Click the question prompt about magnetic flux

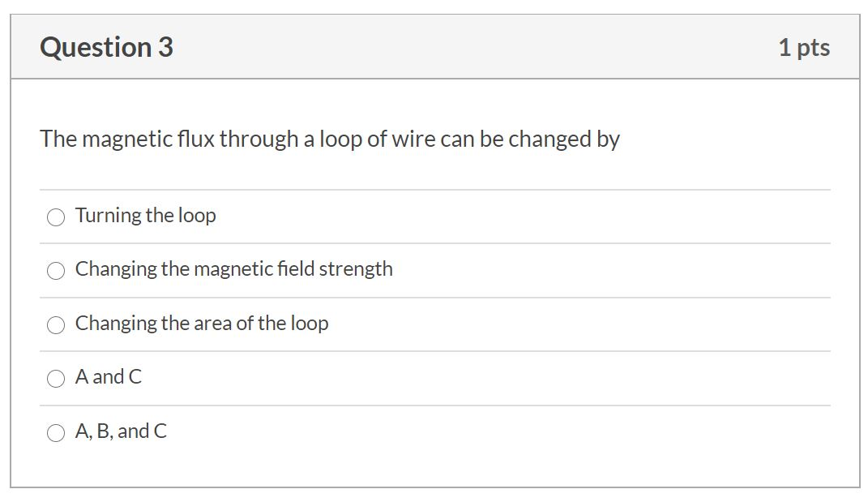[330, 139]
